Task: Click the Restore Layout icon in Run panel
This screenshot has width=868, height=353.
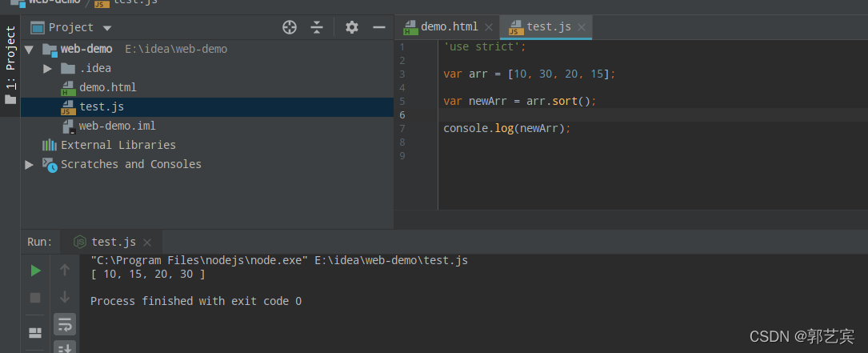Action: click(x=35, y=332)
